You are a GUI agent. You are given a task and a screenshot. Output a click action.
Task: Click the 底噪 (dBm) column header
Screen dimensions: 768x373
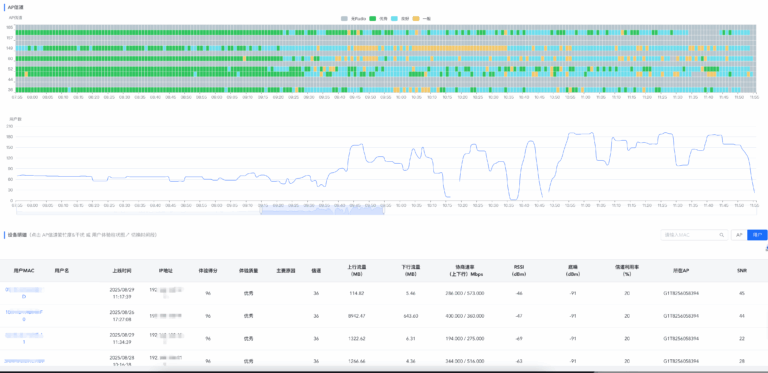click(x=572, y=270)
